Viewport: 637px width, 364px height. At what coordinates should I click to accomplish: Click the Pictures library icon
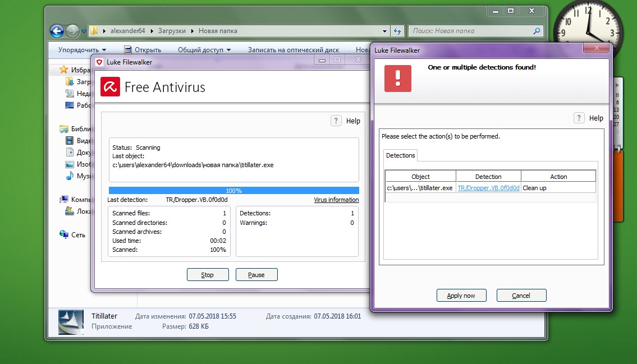click(x=70, y=164)
